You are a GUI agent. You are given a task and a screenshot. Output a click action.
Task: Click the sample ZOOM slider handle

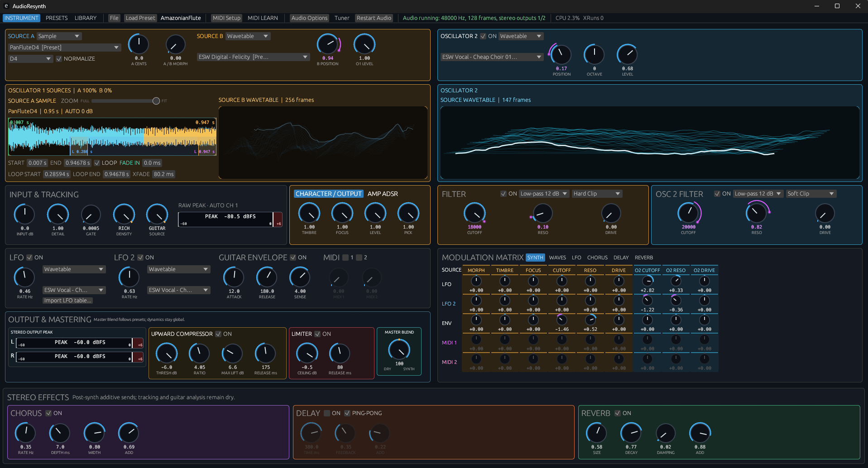coord(156,101)
